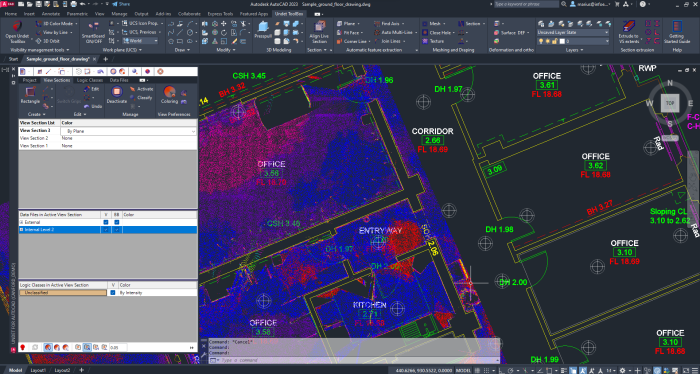
Task: Click Extrude to VS extends
Action: coord(628,32)
